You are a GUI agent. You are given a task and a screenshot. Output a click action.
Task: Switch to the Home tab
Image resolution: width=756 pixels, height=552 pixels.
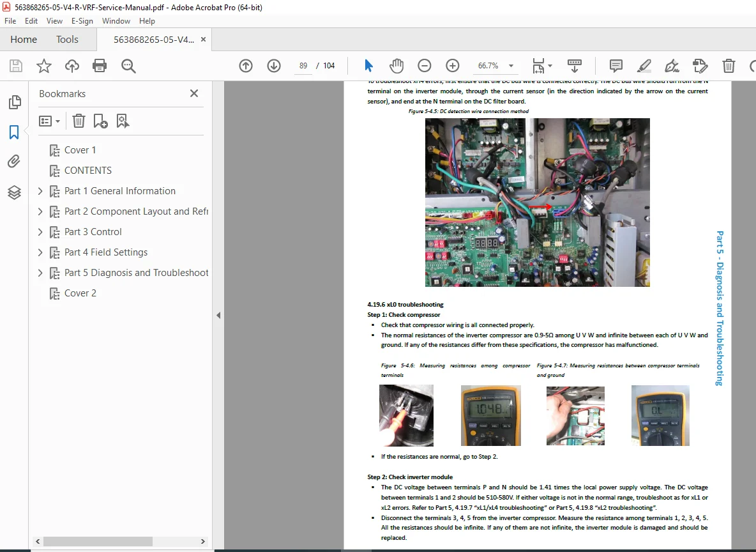24,40
